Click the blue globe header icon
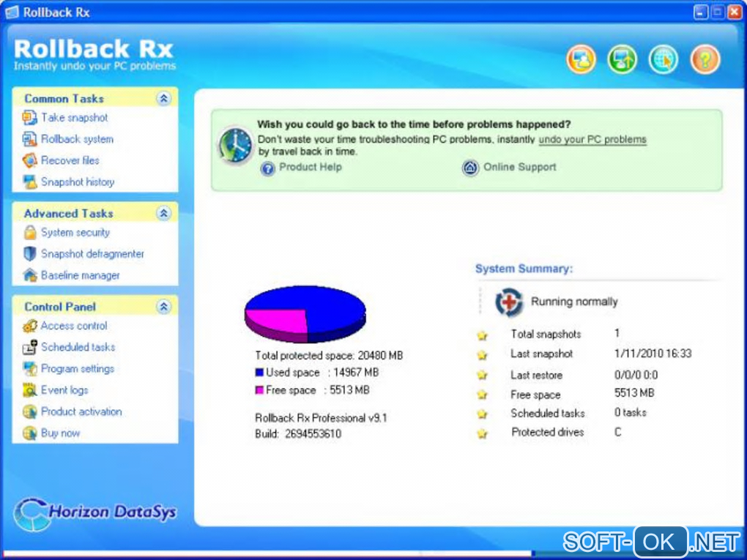Image resolution: width=747 pixels, height=560 pixels. 664,59
